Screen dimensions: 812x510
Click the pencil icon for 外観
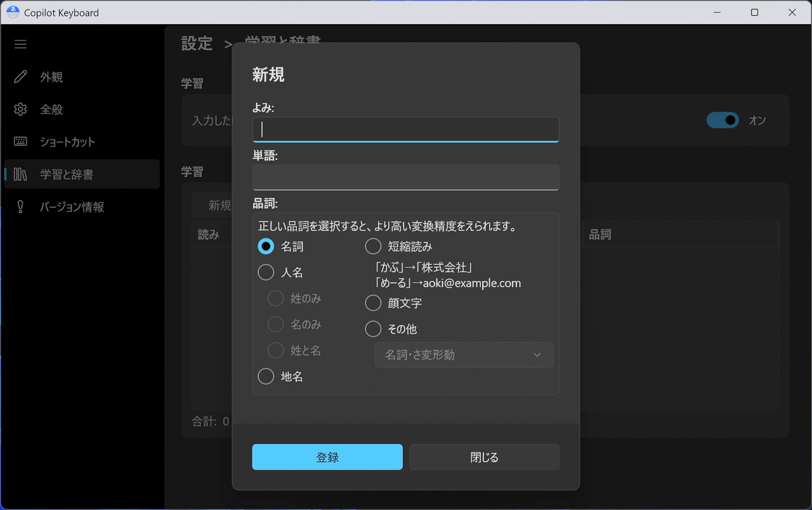pyautogui.click(x=20, y=77)
